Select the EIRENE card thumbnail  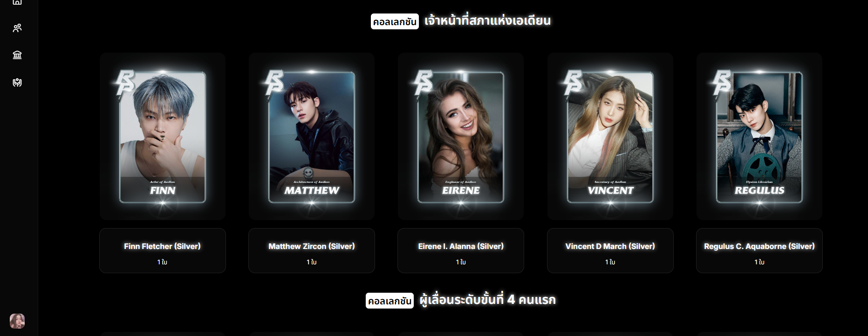[461, 137]
